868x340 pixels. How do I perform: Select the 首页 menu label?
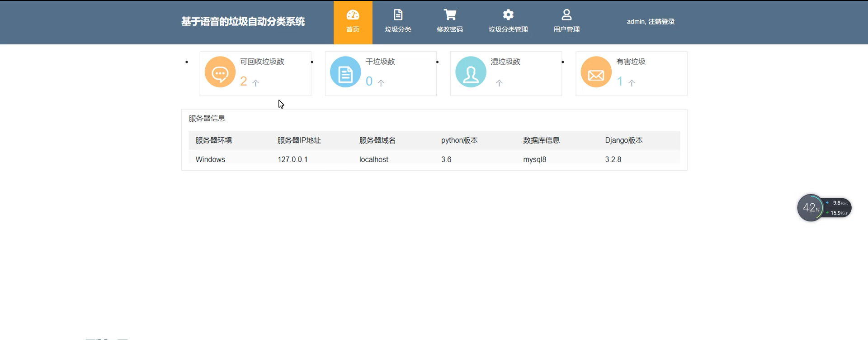pos(353,29)
